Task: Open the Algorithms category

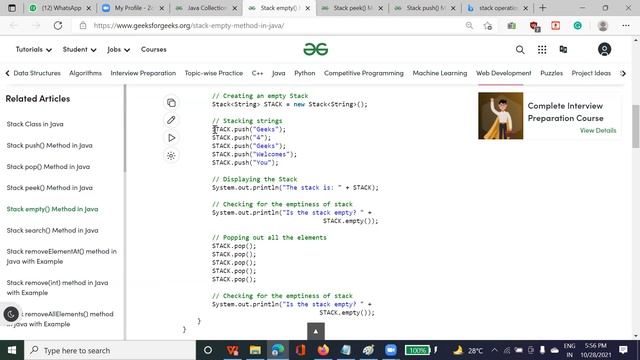Action: 85,73
